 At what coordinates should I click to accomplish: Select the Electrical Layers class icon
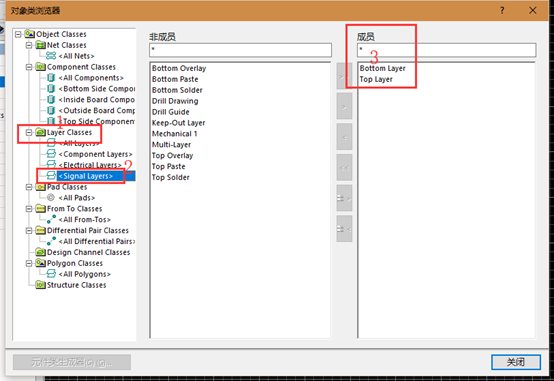tap(51, 165)
